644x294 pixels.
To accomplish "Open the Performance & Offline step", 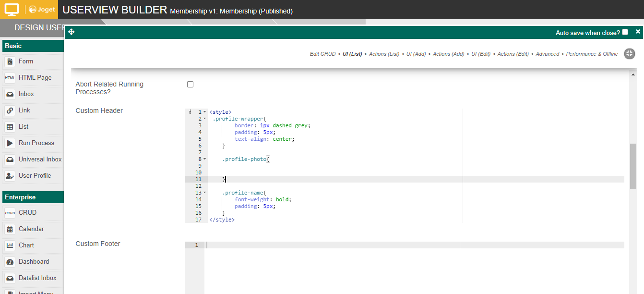I will (592, 54).
